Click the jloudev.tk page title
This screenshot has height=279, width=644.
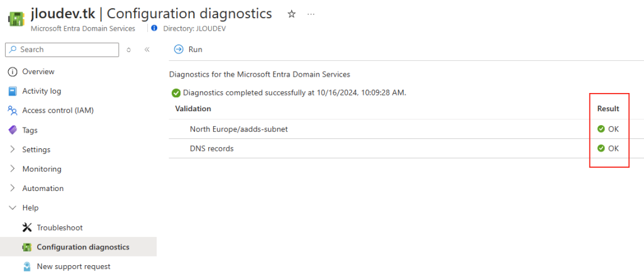click(x=64, y=14)
